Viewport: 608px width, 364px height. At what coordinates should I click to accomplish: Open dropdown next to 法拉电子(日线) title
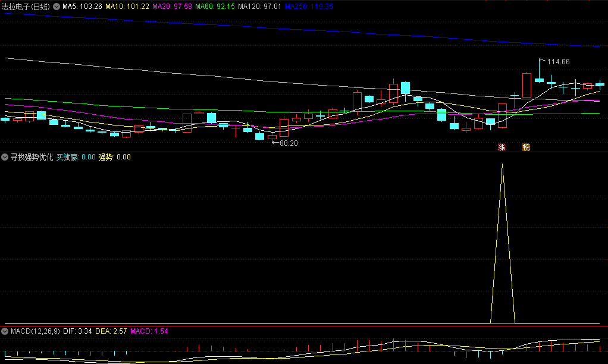click(57, 7)
